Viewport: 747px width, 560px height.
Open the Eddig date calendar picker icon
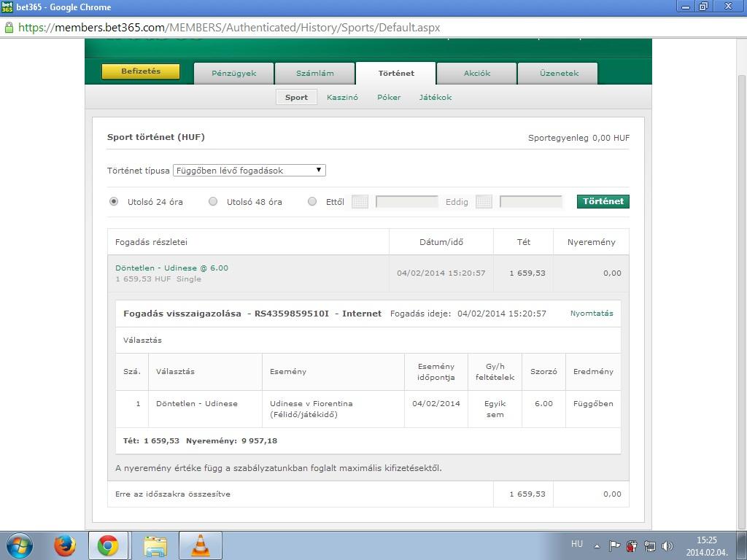pos(484,202)
